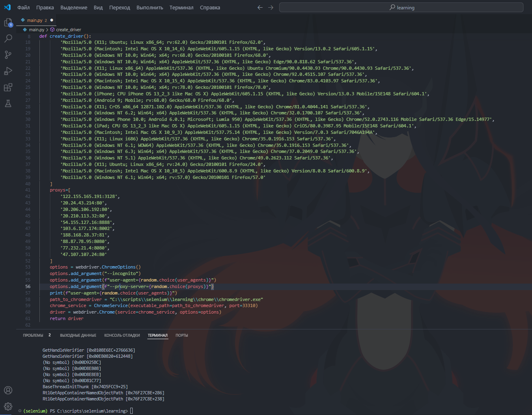Click the Go Forward arrow

click(x=271, y=7)
